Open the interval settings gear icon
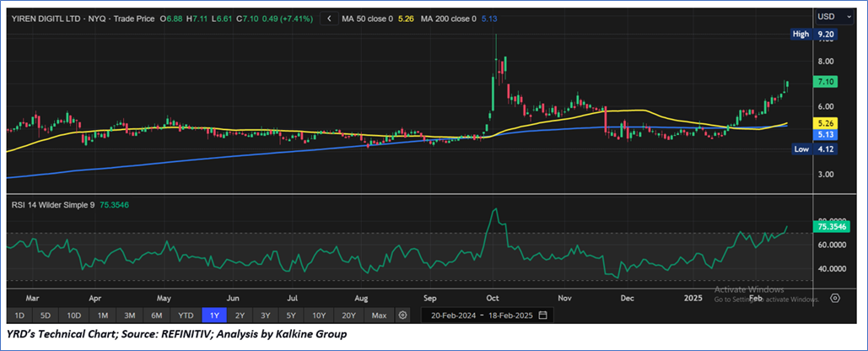Screen dimensions: 868x351 (403, 315)
